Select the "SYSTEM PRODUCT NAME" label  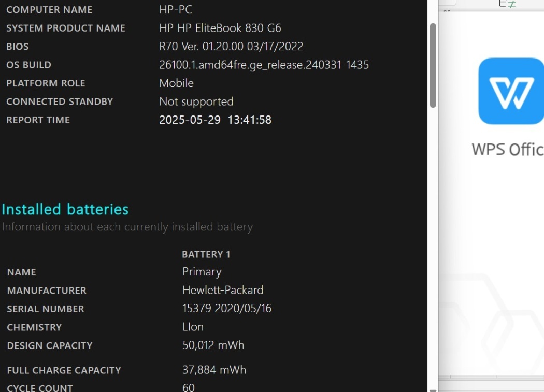pyautogui.click(x=66, y=28)
